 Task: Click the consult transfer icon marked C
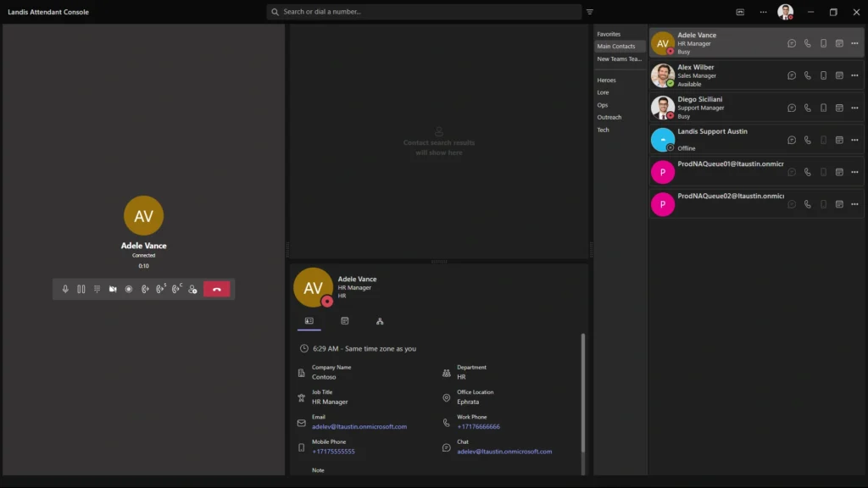point(177,289)
